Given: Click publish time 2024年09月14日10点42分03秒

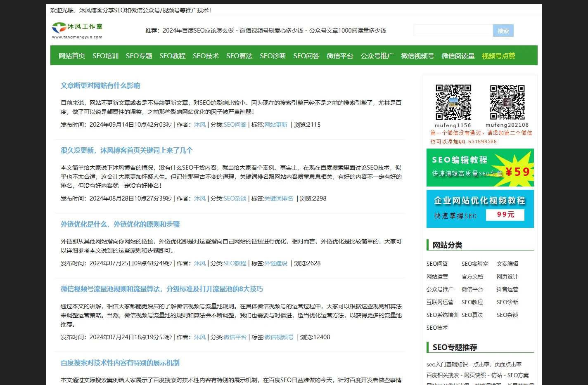Looking at the screenshot, I should pyautogui.click(x=130, y=125).
